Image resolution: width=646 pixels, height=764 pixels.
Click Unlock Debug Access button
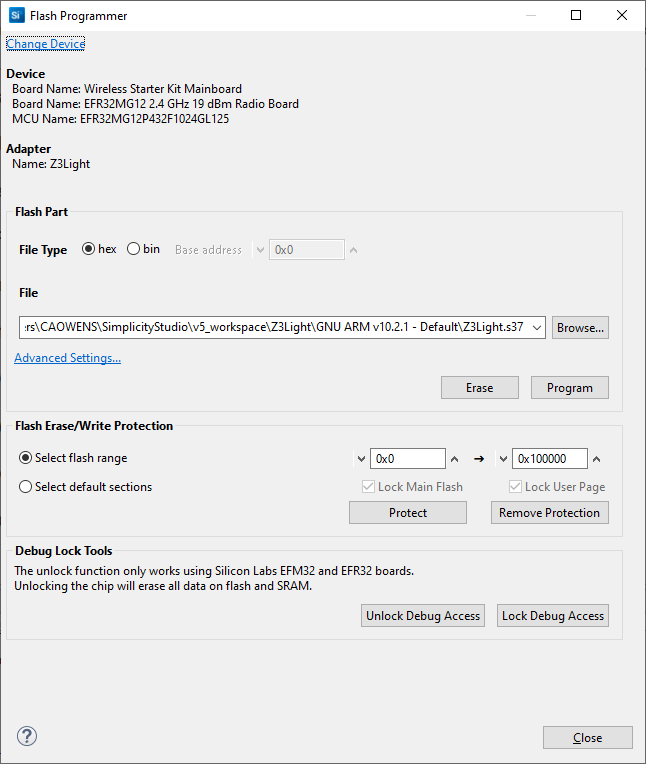coord(423,616)
